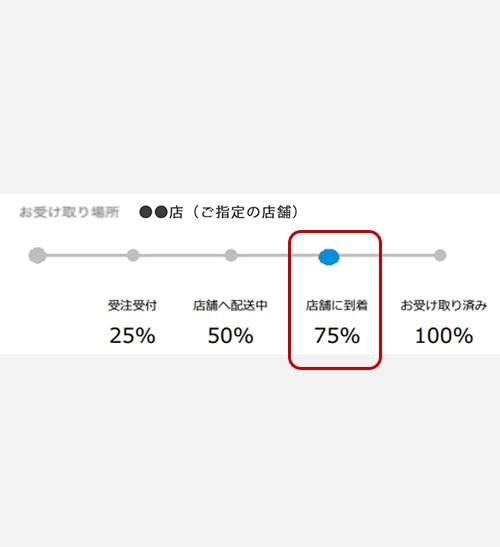
Task: Click the gray dot above 受注受付
Action: tap(133, 255)
